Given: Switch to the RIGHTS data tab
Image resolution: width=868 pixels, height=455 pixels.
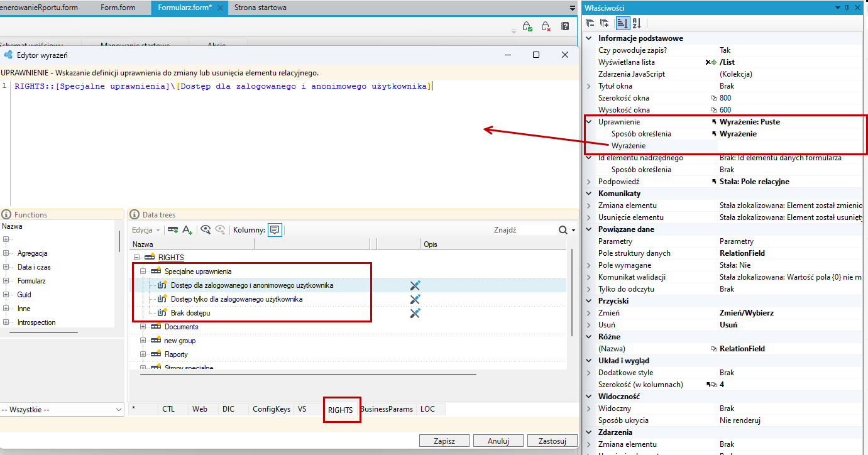Looking at the screenshot, I should pos(341,410).
